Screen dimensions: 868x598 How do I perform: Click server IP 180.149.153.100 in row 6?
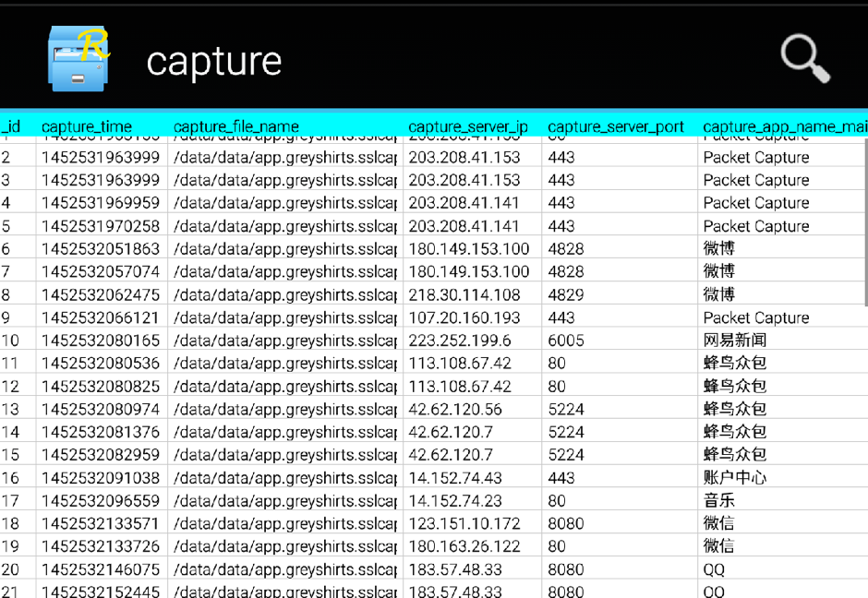coord(469,249)
